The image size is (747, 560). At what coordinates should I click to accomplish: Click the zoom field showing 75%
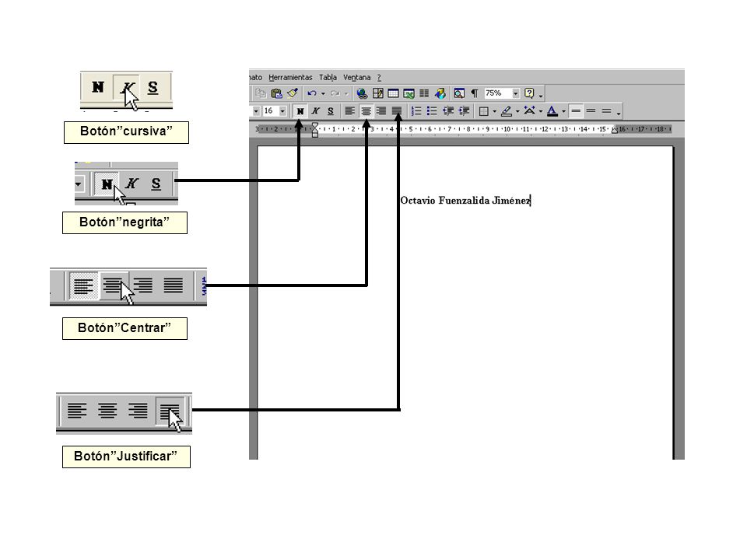tap(497, 93)
